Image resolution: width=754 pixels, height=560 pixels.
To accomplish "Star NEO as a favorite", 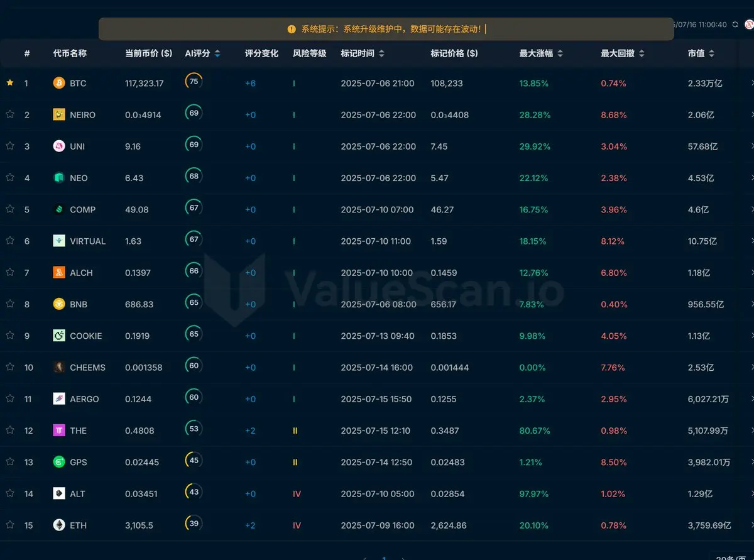I will click(x=10, y=177).
